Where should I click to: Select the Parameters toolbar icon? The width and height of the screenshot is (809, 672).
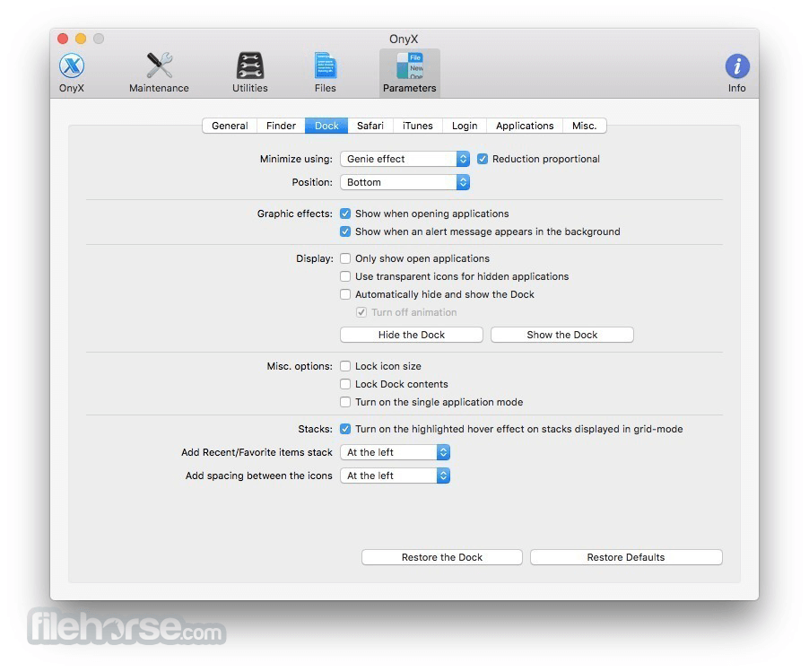point(409,73)
